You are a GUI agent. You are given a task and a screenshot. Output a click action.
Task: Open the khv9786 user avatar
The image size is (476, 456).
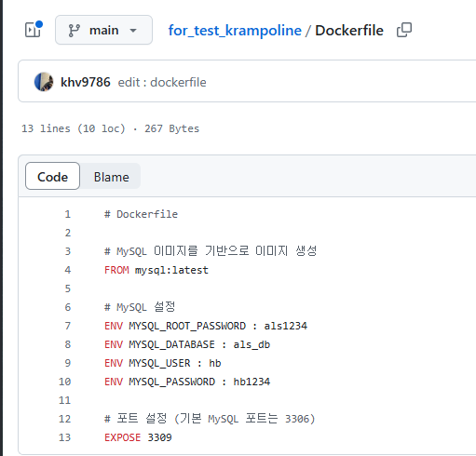(44, 82)
